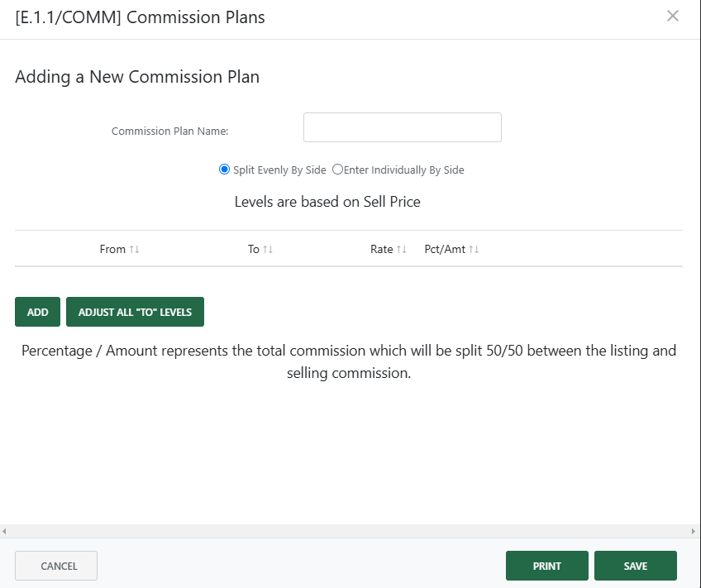Open the From header sort toggle
The image size is (701, 588).
[x=133, y=248]
